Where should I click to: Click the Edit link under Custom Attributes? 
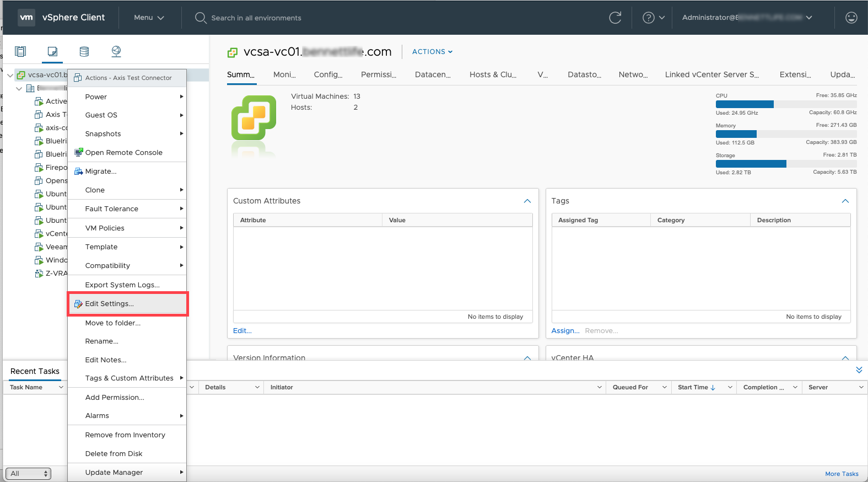pyautogui.click(x=242, y=331)
